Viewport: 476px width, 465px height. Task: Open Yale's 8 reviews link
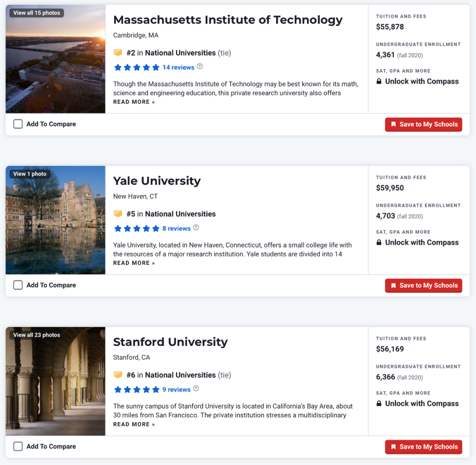[176, 228]
